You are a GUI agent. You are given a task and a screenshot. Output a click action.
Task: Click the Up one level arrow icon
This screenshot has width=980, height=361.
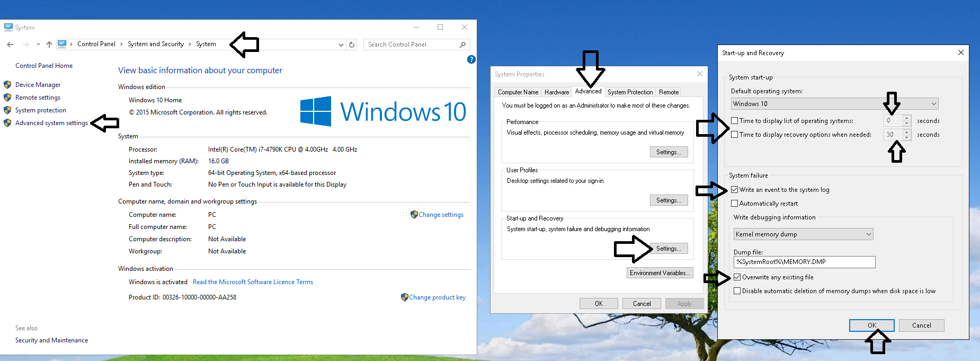[x=49, y=45]
